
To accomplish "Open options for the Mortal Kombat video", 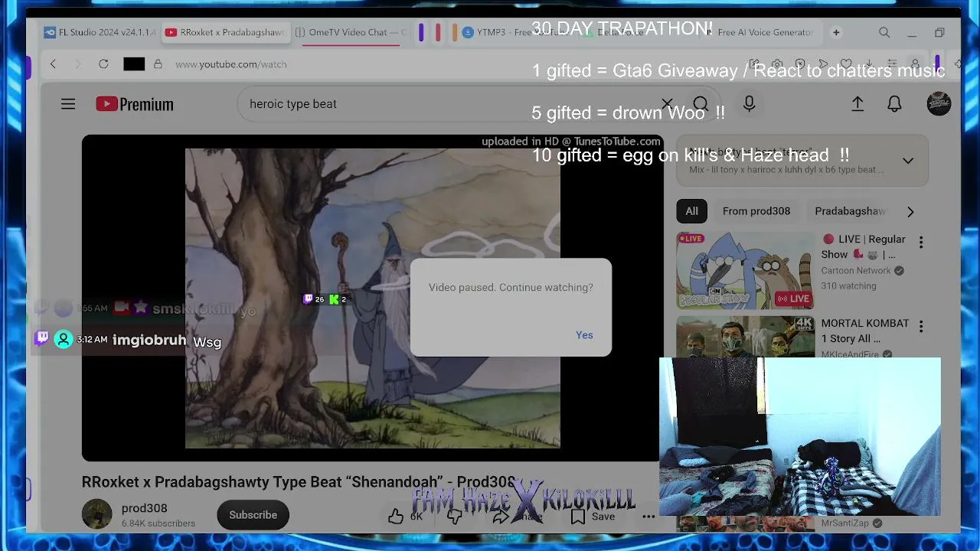I will 921,327.
